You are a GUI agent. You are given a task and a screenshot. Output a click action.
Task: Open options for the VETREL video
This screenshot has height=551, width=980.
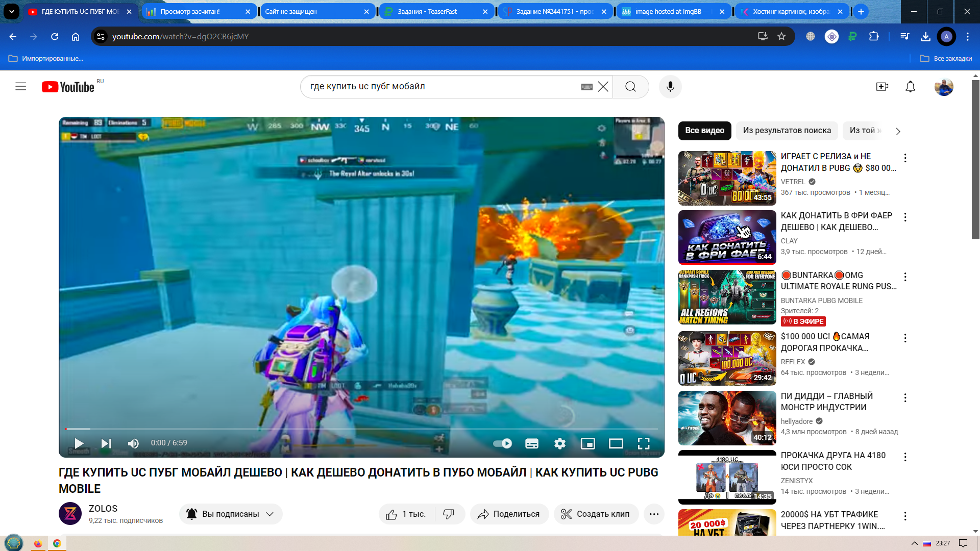(x=905, y=158)
